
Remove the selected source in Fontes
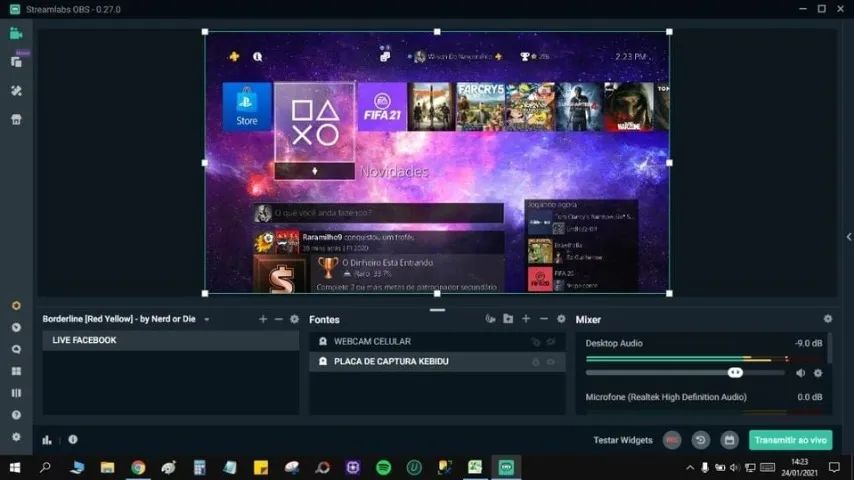544,319
